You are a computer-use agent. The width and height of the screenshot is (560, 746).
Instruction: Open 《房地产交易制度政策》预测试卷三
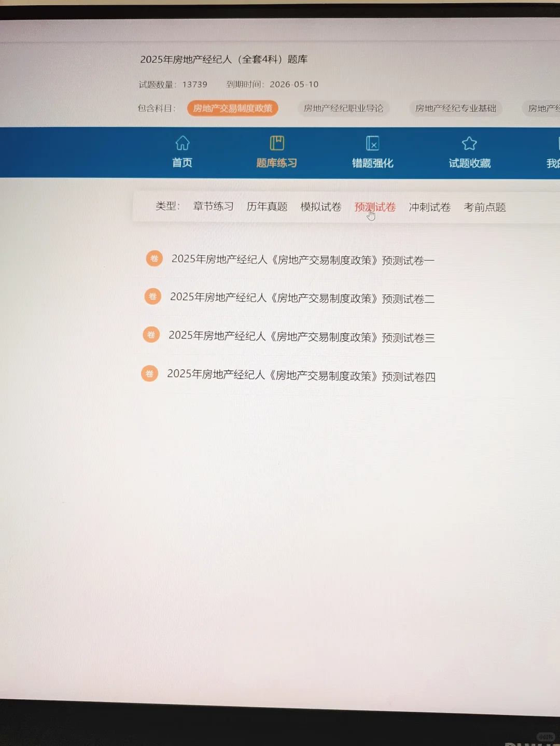coord(302,337)
